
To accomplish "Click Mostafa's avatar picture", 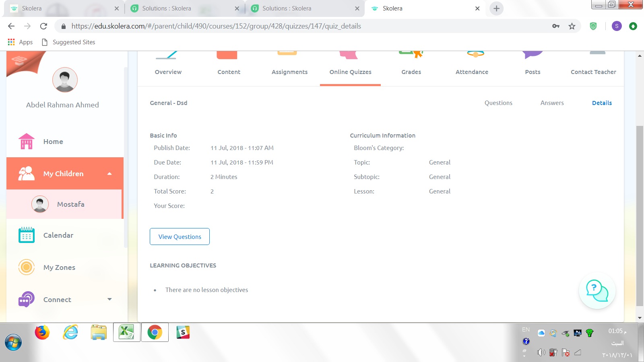I will tap(40, 204).
